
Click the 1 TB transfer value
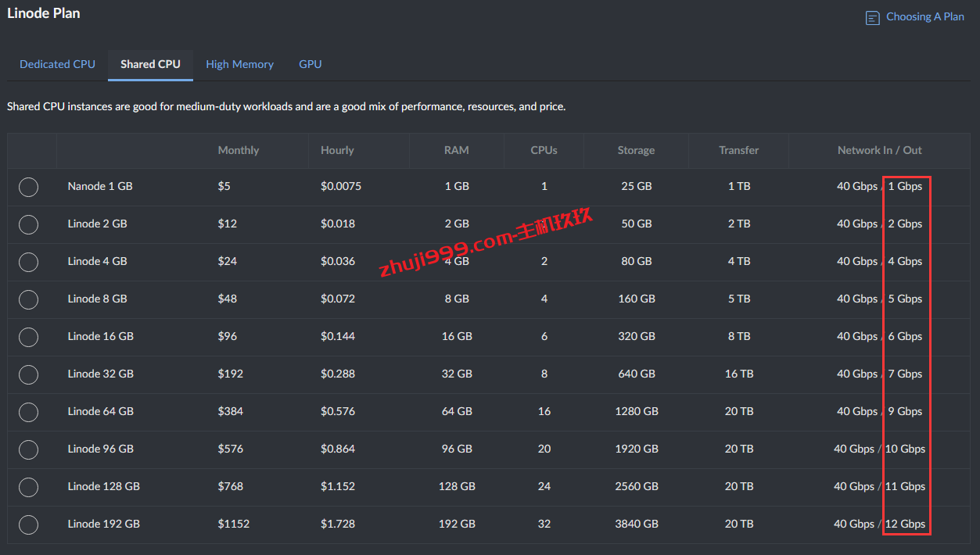(x=739, y=186)
